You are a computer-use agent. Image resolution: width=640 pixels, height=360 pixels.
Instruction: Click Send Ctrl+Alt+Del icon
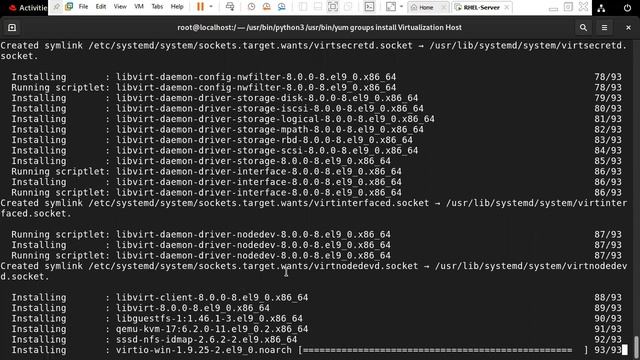point(230,7)
